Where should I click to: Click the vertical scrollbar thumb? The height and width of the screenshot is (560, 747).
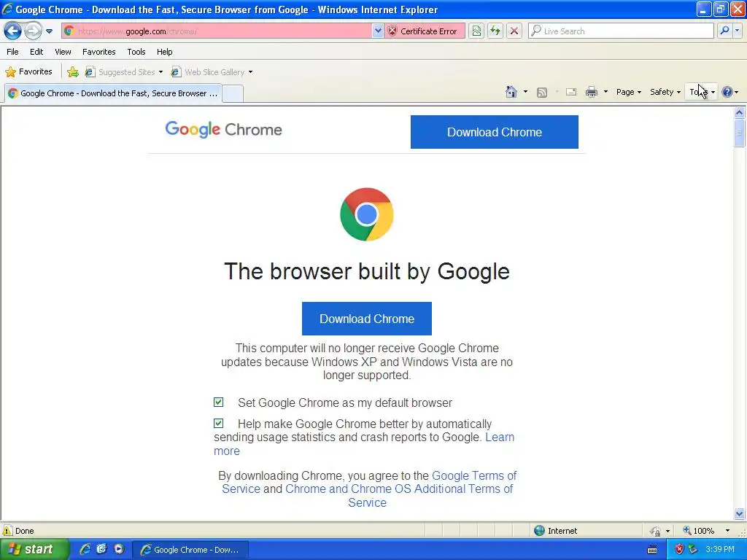click(x=740, y=133)
